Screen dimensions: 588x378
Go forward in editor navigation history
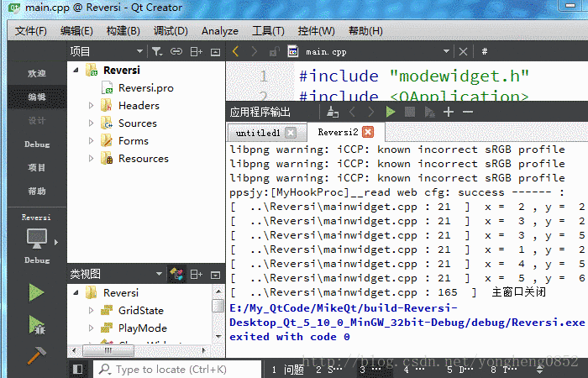point(255,51)
